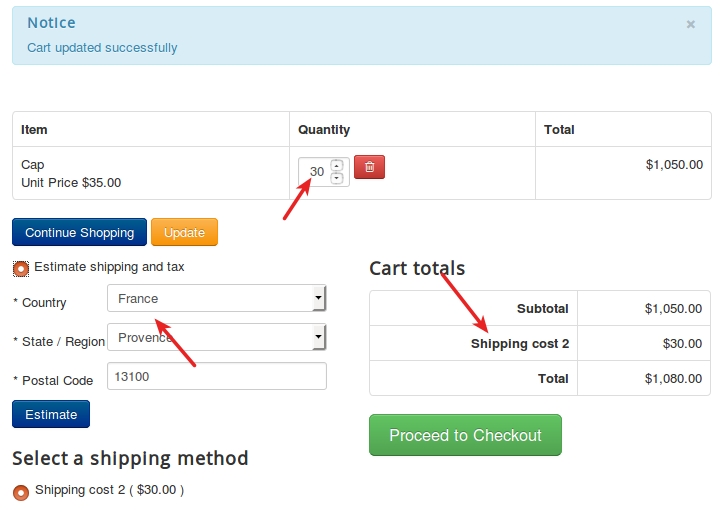This screenshot has height=521, width=723.
Task: Toggle Estimate shipping and tax radio
Action: [x=21, y=268]
